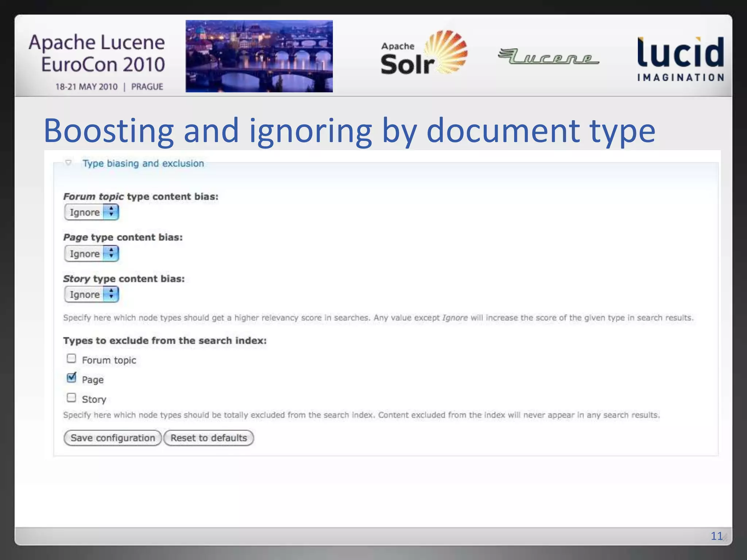The height and width of the screenshot is (560, 747).
Task: Open the Forum topic content bias dropdown
Action: click(92, 212)
